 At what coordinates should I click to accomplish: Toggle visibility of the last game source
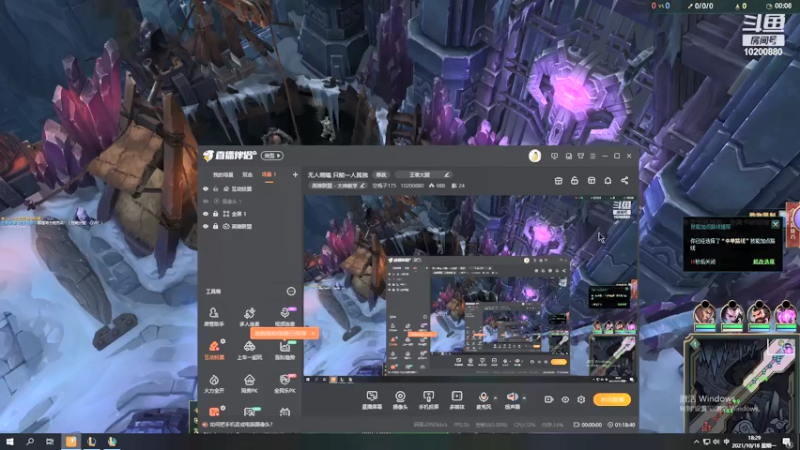(x=206, y=226)
